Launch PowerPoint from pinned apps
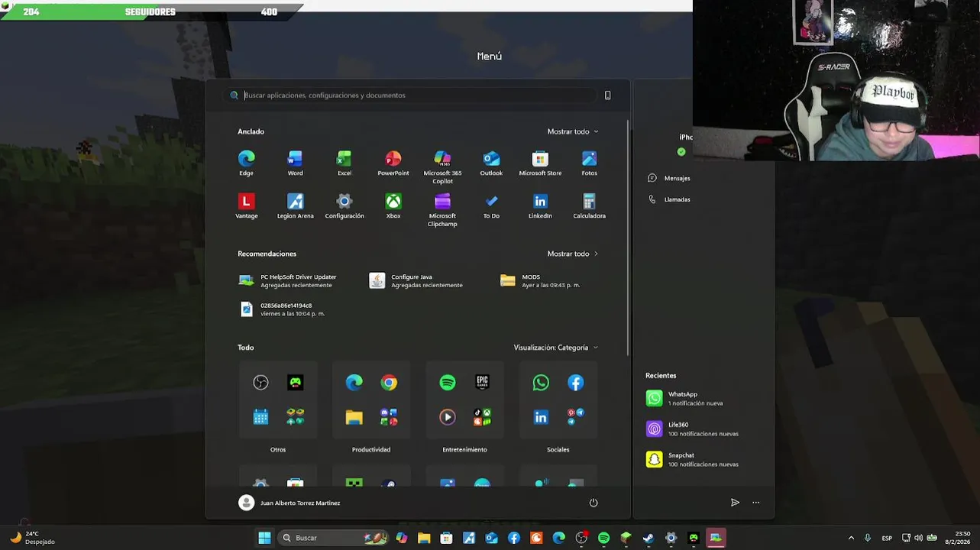The width and height of the screenshot is (980, 550). (393, 163)
